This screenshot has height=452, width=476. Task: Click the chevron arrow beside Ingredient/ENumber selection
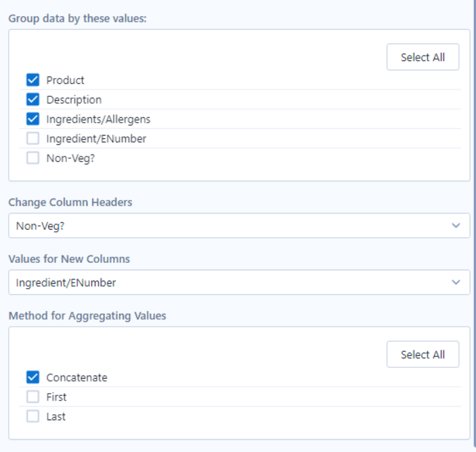[456, 283]
